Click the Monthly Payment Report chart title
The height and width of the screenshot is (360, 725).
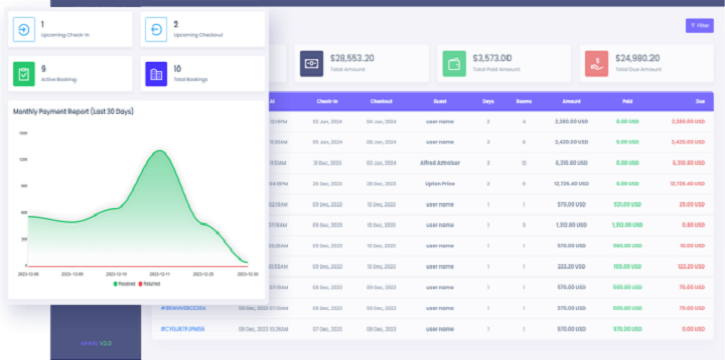73,111
